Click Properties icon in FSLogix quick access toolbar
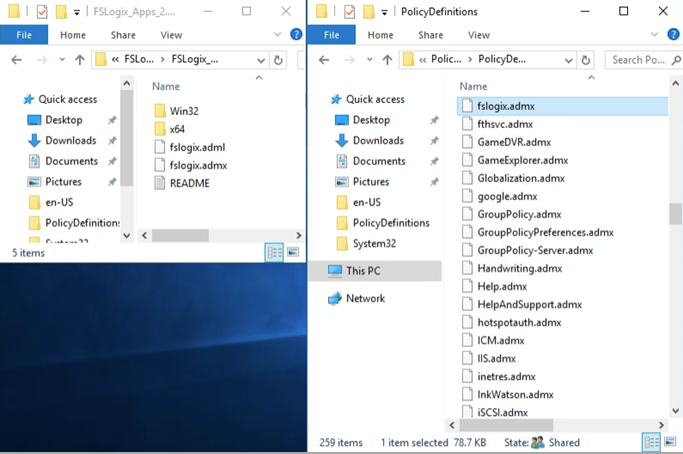Image resolution: width=683 pixels, height=454 pixels. coord(41,12)
